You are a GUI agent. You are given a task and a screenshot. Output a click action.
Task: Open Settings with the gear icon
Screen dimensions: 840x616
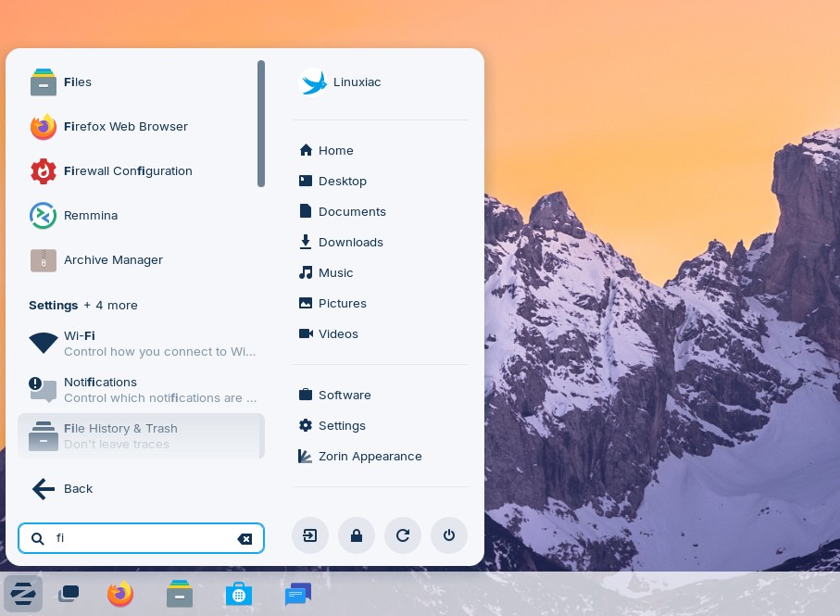pyautogui.click(x=306, y=425)
